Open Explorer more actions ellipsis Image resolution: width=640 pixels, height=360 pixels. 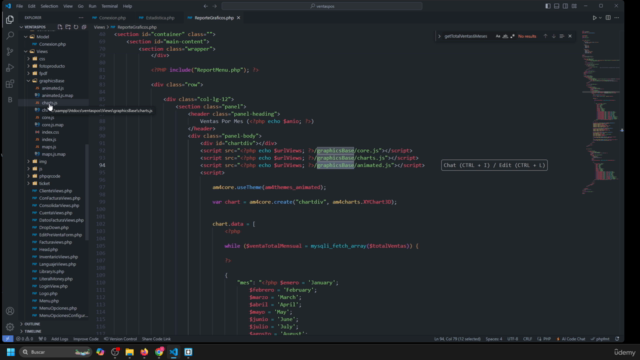click(81, 18)
